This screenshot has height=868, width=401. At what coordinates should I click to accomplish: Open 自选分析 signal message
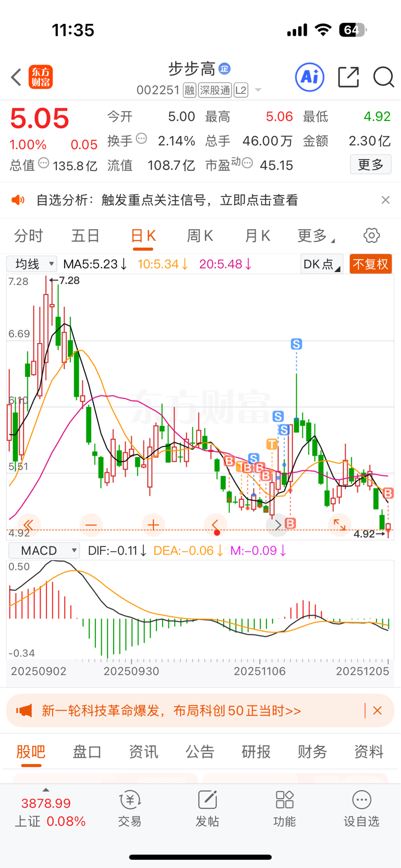(x=167, y=200)
